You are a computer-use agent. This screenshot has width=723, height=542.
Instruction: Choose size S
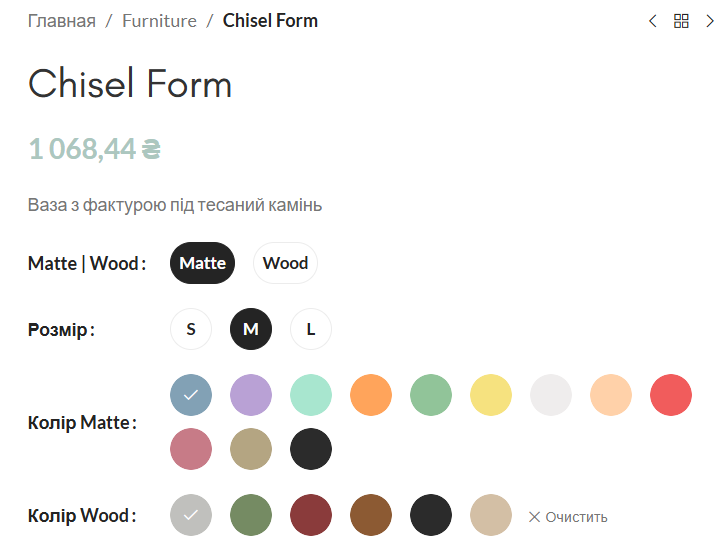pos(191,329)
